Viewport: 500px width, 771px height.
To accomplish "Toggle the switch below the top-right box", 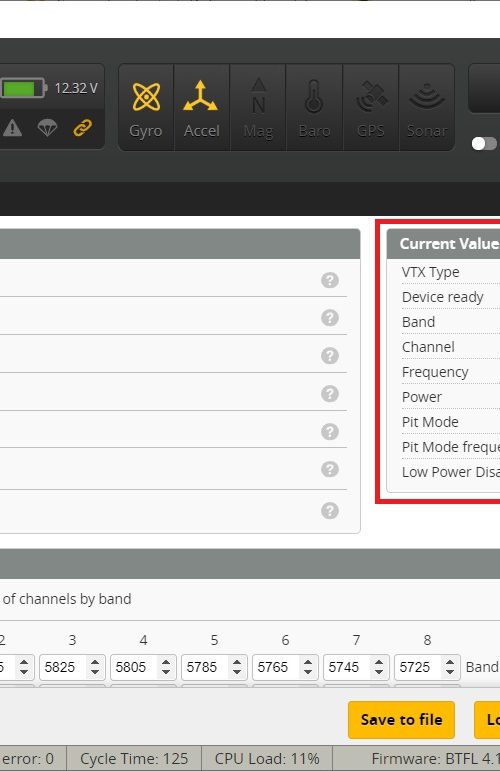I will (484, 143).
